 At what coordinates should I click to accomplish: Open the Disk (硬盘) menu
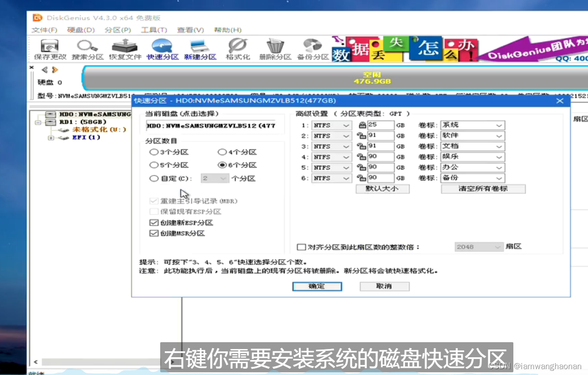(81, 30)
